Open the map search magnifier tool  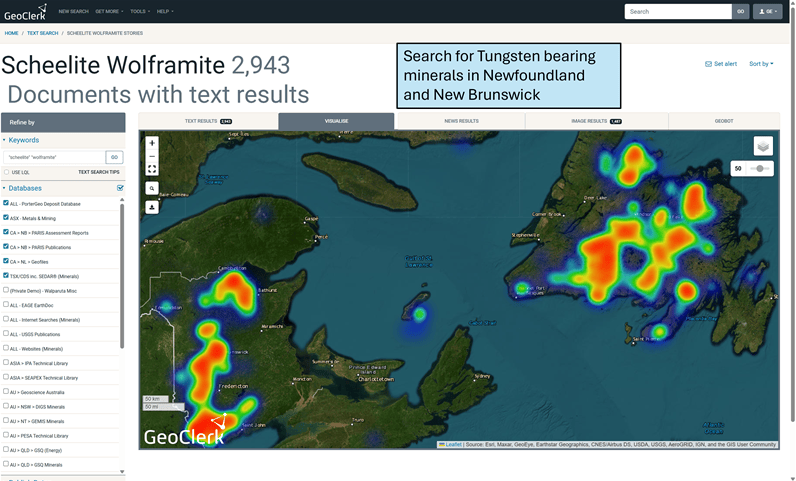point(152,188)
